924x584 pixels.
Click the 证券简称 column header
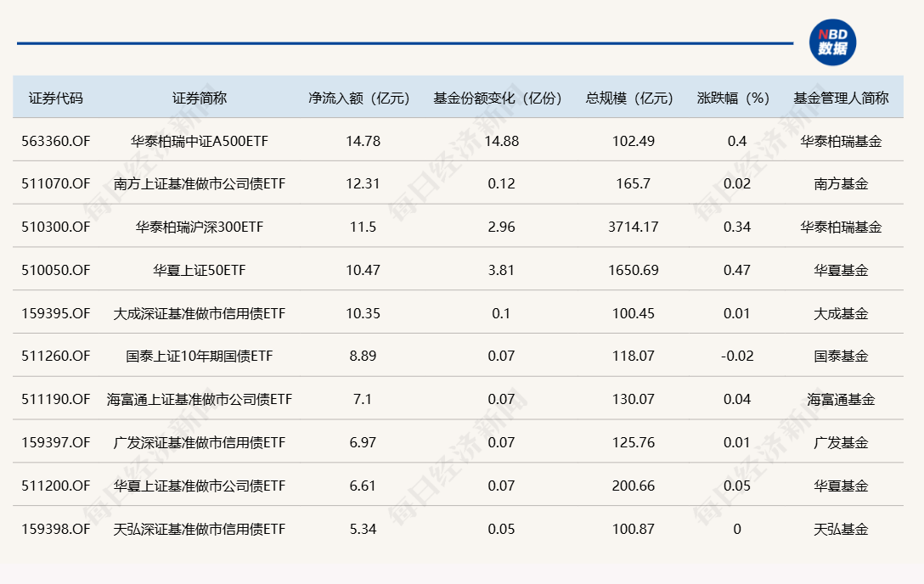point(200,98)
